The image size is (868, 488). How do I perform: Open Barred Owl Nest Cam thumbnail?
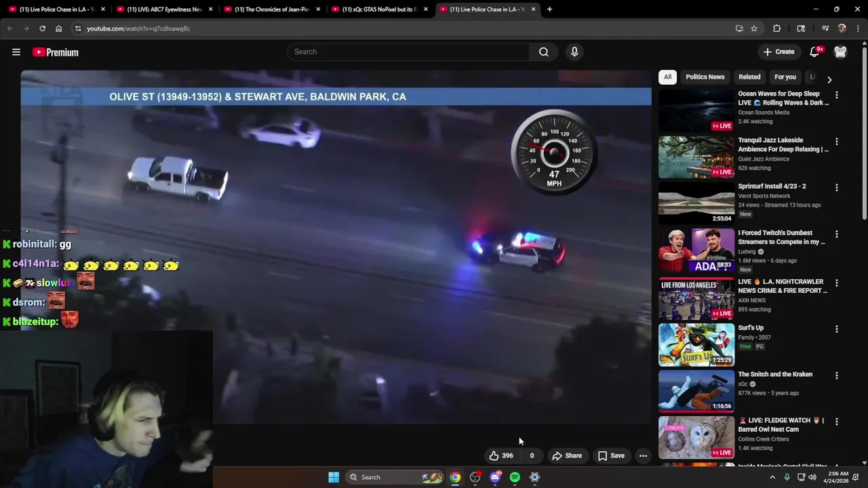(x=696, y=437)
